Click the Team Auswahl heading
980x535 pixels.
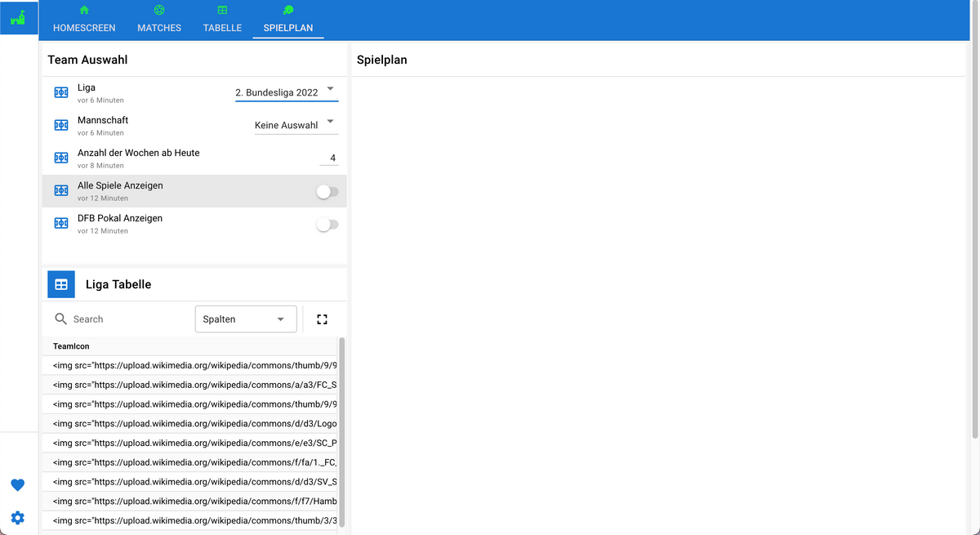pyautogui.click(x=87, y=60)
